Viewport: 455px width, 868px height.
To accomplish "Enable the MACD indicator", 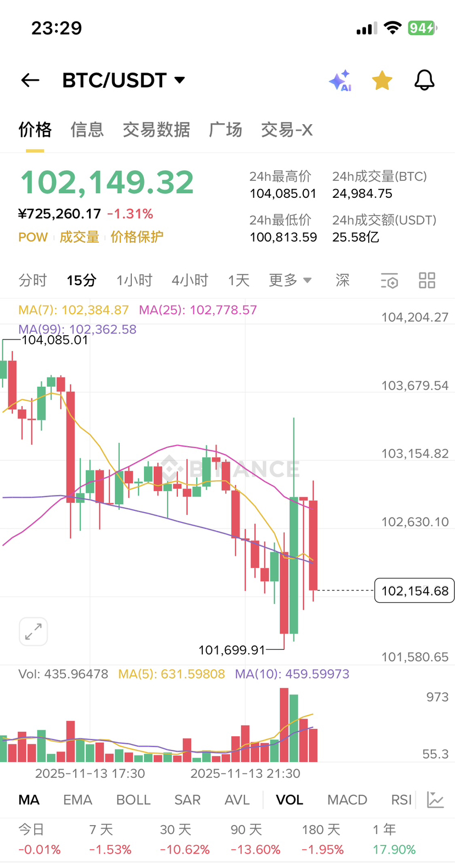I will 347,800.
